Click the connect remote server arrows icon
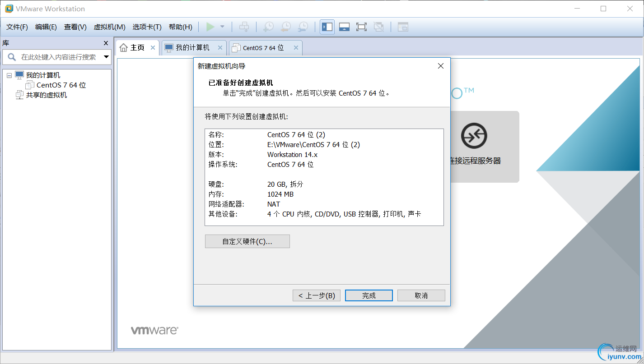 pyautogui.click(x=474, y=135)
